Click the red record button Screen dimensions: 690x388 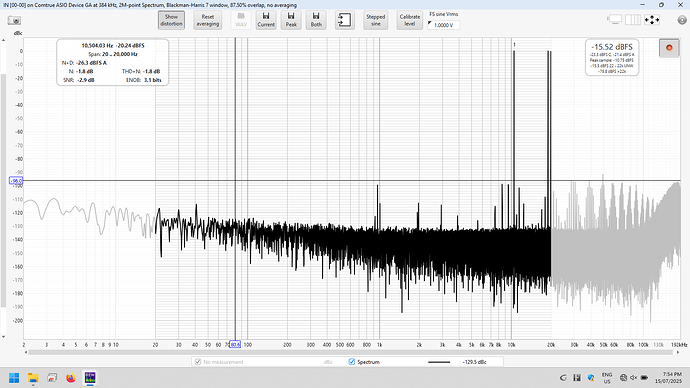[669, 48]
